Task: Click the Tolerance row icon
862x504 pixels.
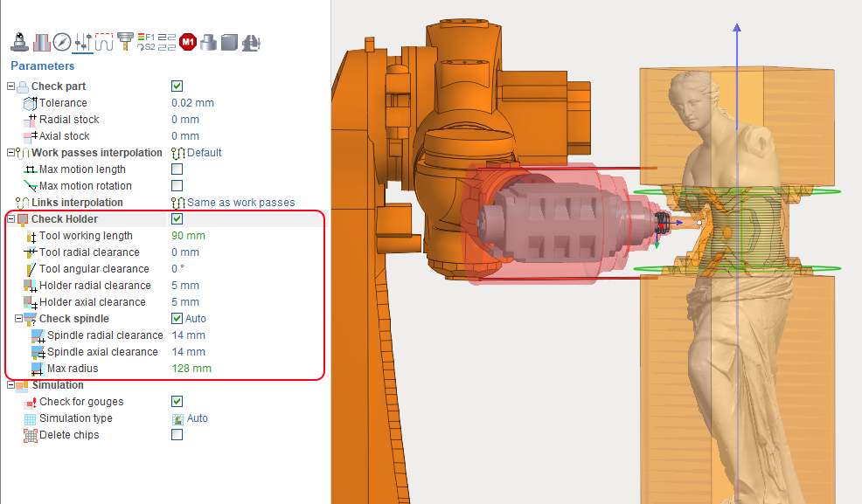Action: tap(31, 103)
